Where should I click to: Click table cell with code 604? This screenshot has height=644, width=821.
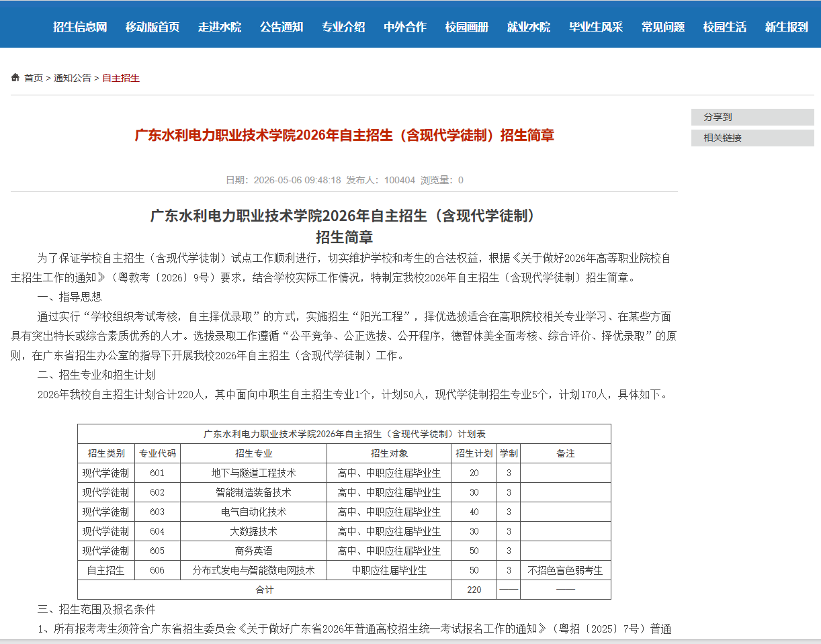157,531
